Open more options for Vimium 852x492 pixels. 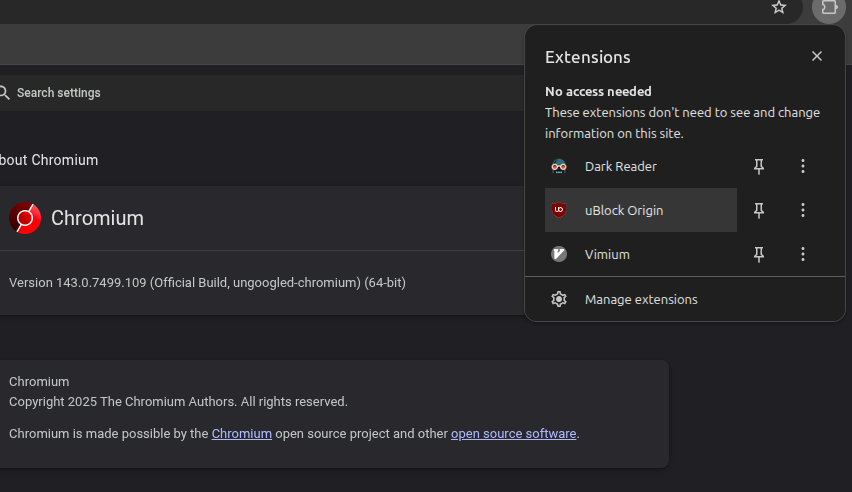point(803,254)
